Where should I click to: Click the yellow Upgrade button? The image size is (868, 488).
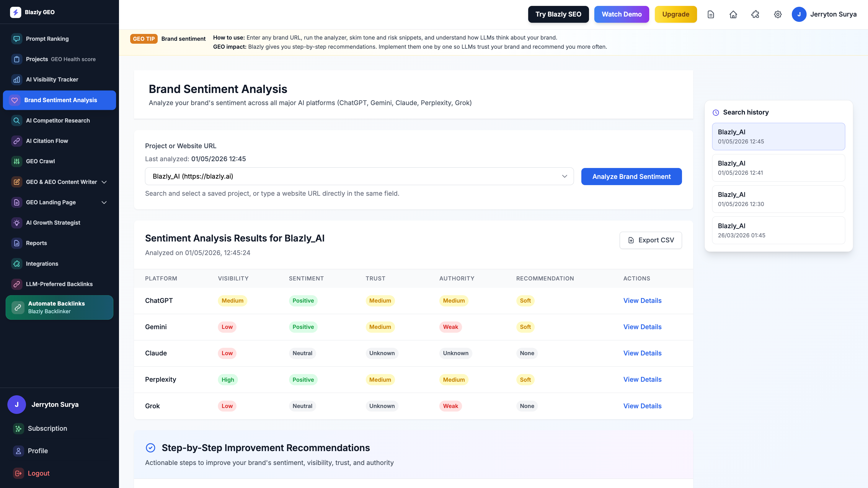tap(676, 14)
